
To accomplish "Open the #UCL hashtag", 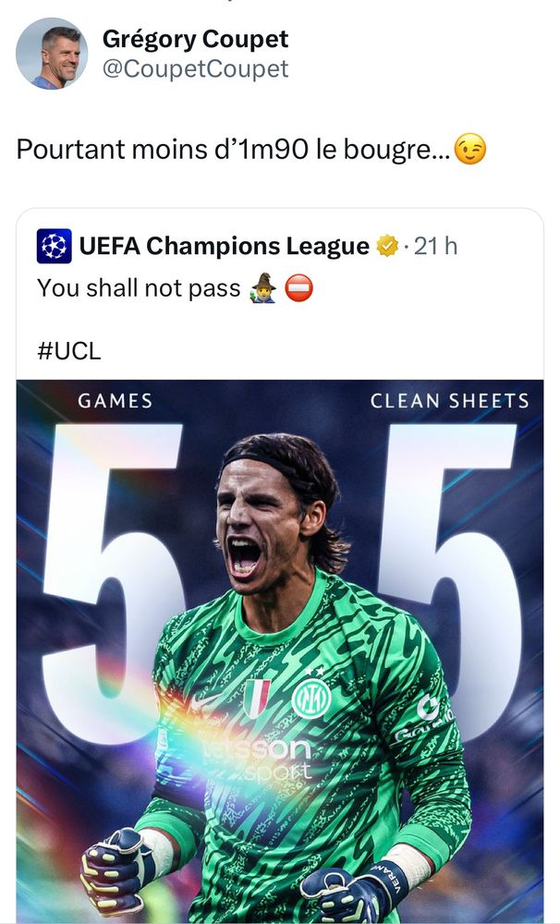I will click(69, 350).
